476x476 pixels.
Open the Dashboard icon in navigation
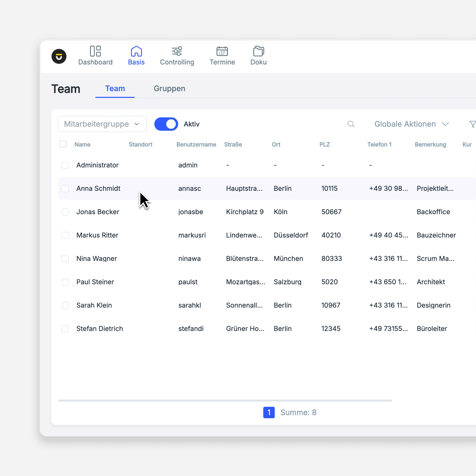(x=95, y=51)
